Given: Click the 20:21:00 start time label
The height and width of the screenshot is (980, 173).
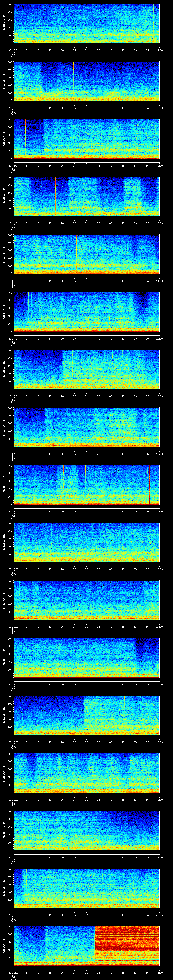Looking at the screenshot, I should [x=13, y=339].
